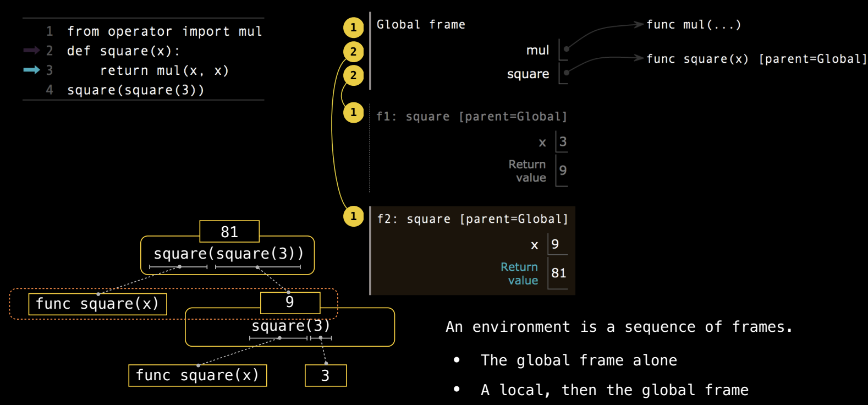Click the return value 81 in frame f2
Viewport: 868px width, 405px height.
pyautogui.click(x=559, y=273)
